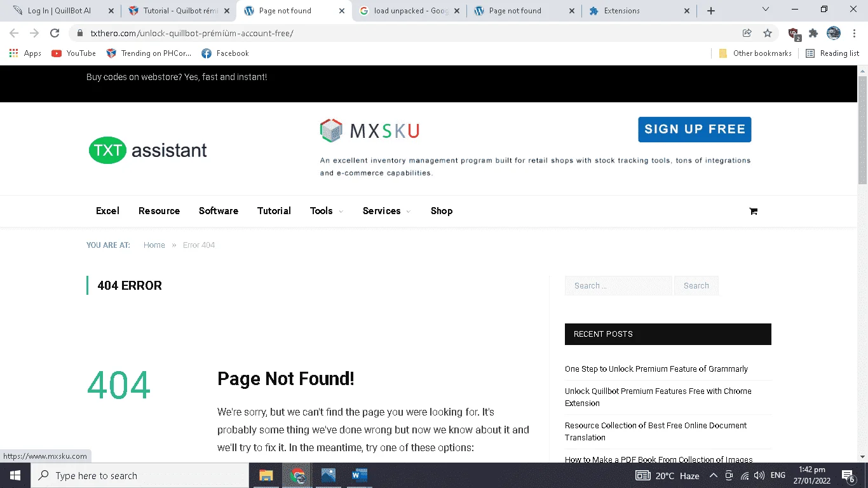
Task: Click the SIGN UP FREE button
Action: [695, 130]
